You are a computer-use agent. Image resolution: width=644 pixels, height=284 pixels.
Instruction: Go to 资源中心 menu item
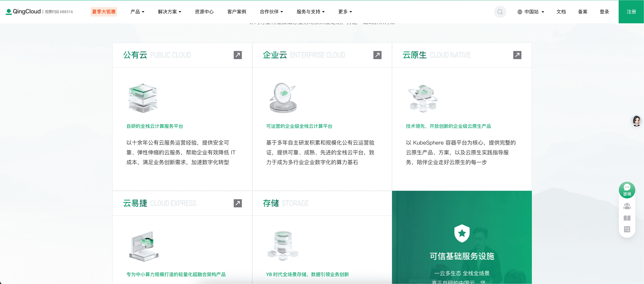click(204, 12)
